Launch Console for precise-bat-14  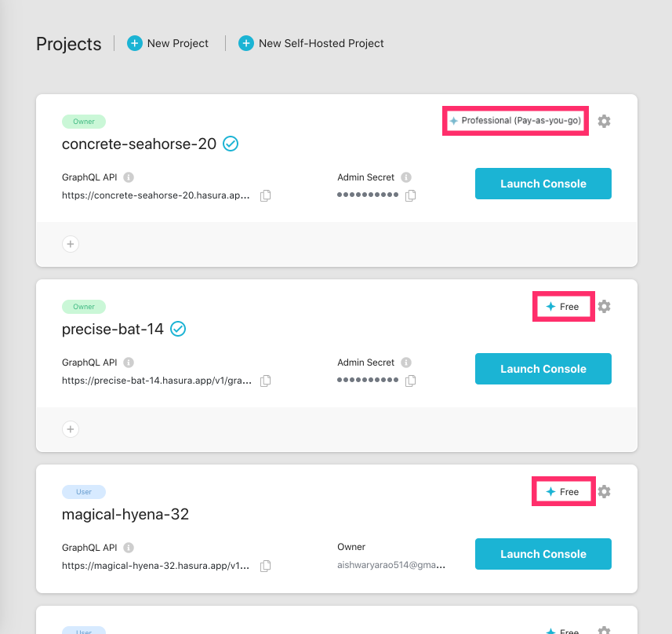tap(543, 368)
